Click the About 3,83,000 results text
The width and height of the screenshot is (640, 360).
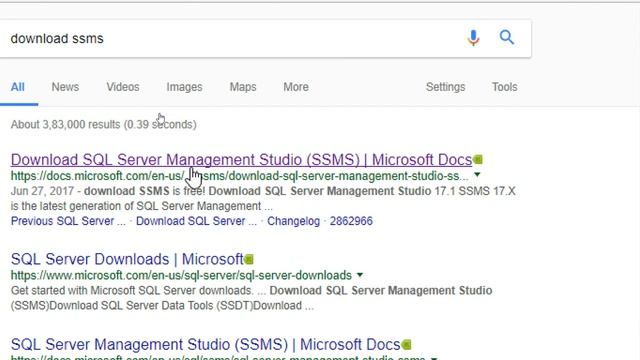[x=104, y=124]
